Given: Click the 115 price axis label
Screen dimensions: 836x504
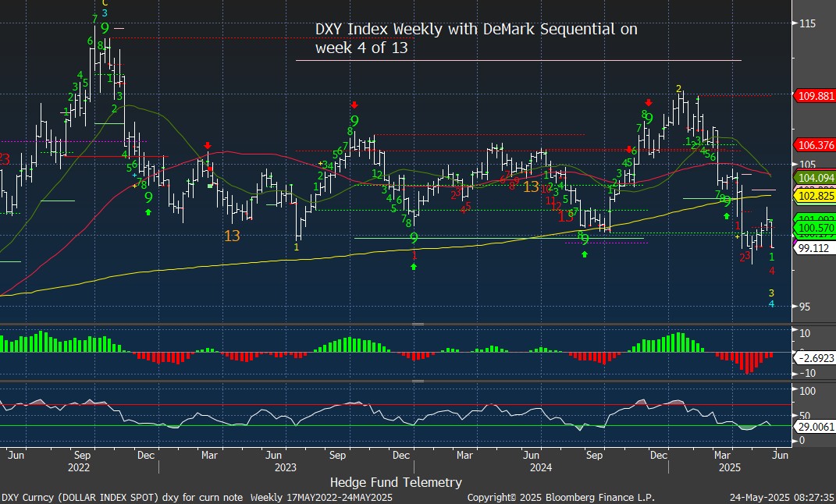Looking at the screenshot, I should point(807,23).
